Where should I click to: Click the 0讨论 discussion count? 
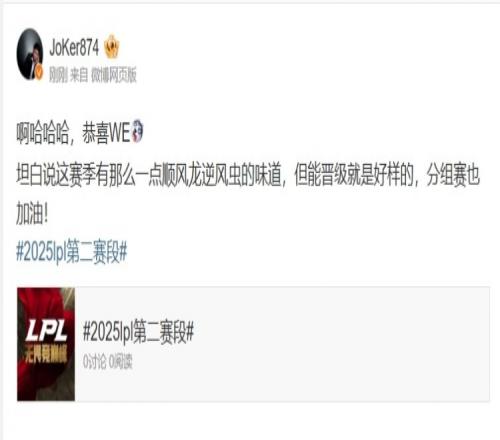94,362
